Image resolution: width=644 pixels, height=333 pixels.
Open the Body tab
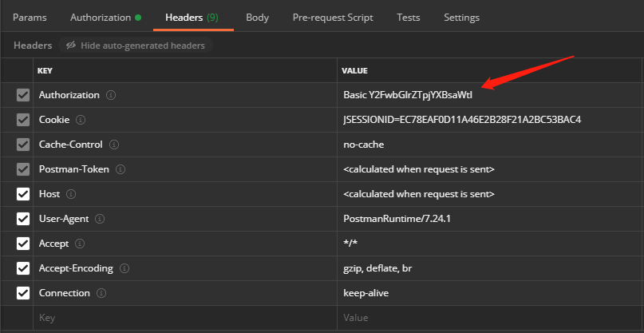(x=258, y=18)
